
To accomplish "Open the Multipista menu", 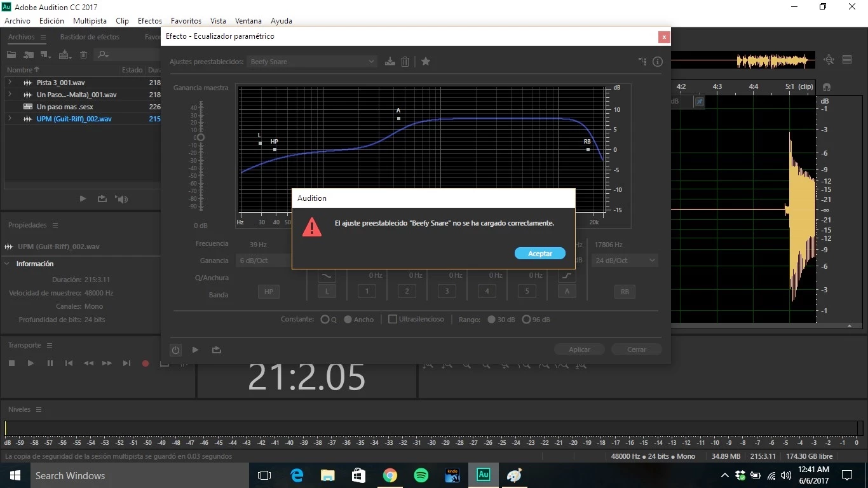I will click(90, 21).
